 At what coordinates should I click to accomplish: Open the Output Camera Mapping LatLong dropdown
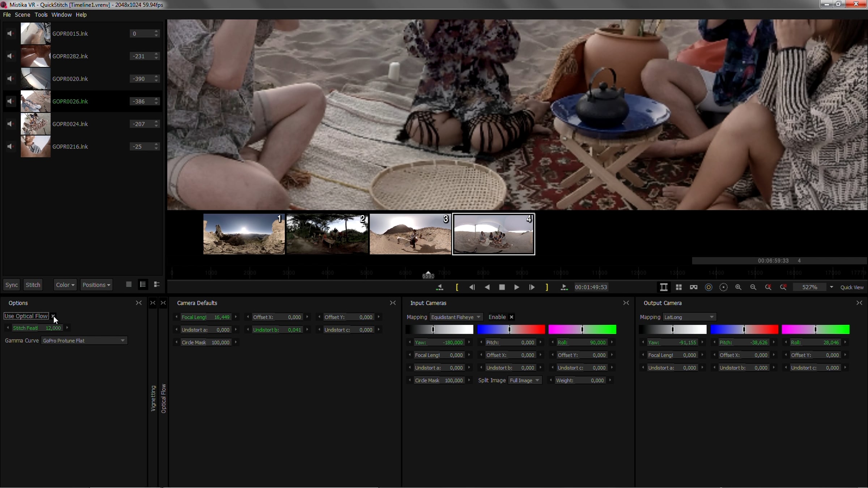pyautogui.click(x=689, y=317)
